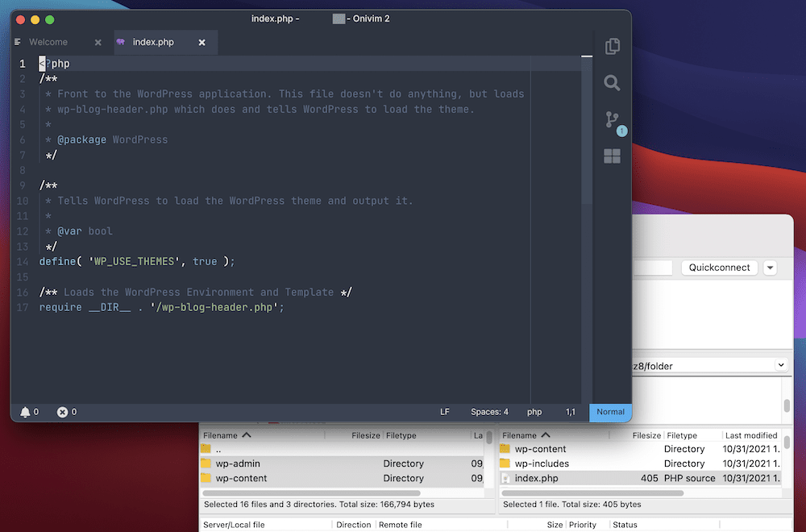This screenshot has width=806, height=532.
Task: Close the index.php tab
Action: click(x=202, y=43)
